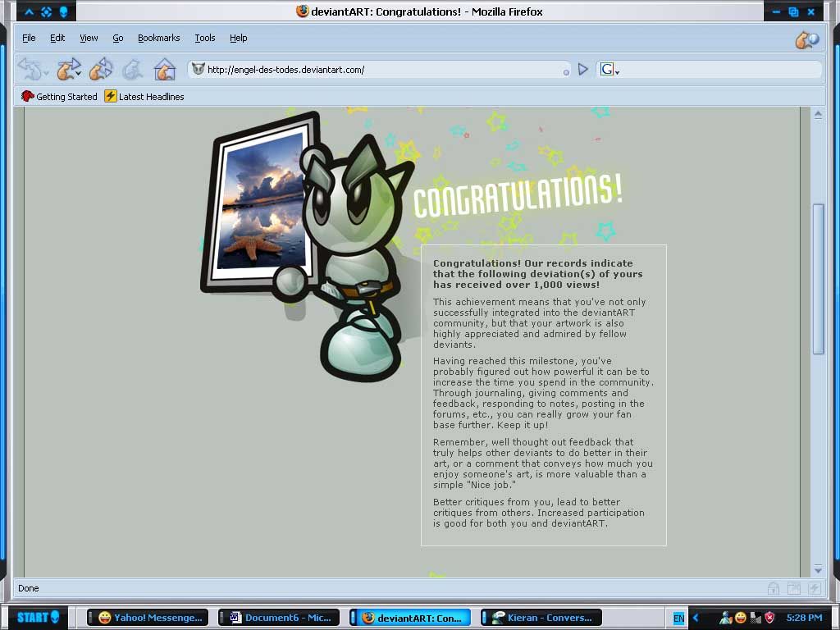840x630 pixels.
Task: Open the Go menu
Action: pos(118,38)
